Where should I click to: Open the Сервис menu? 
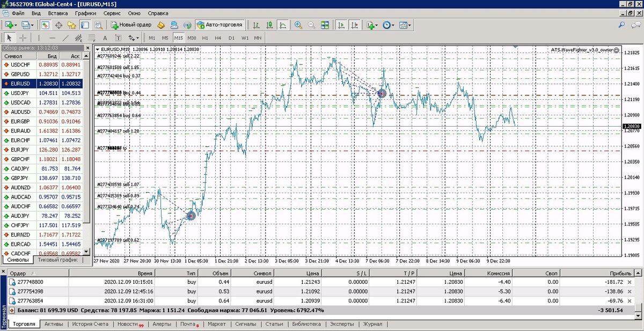(x=113, y=13)
